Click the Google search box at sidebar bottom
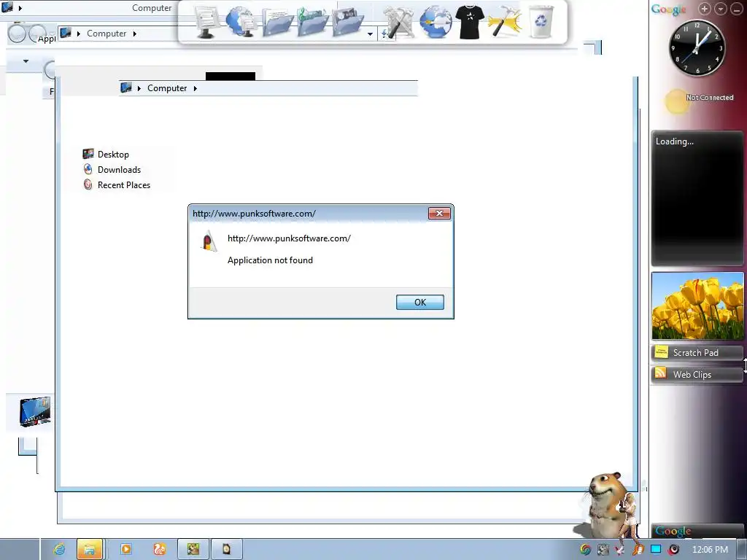747x560 pixels. tap(697, 531)
